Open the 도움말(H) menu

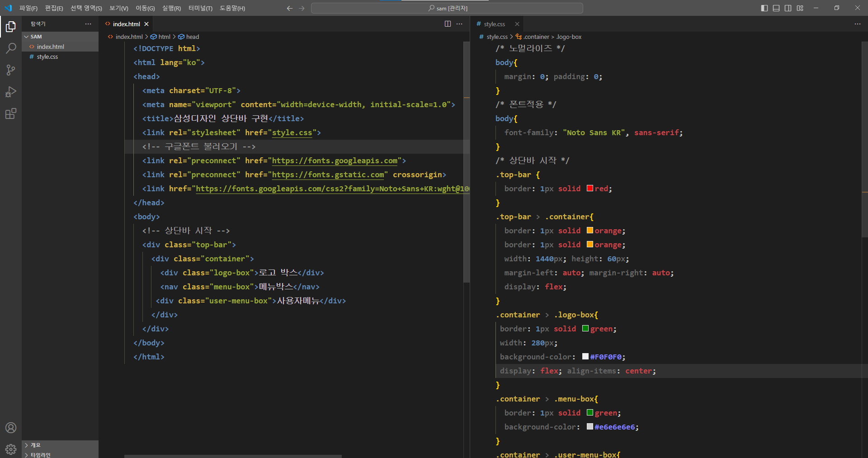232,8
